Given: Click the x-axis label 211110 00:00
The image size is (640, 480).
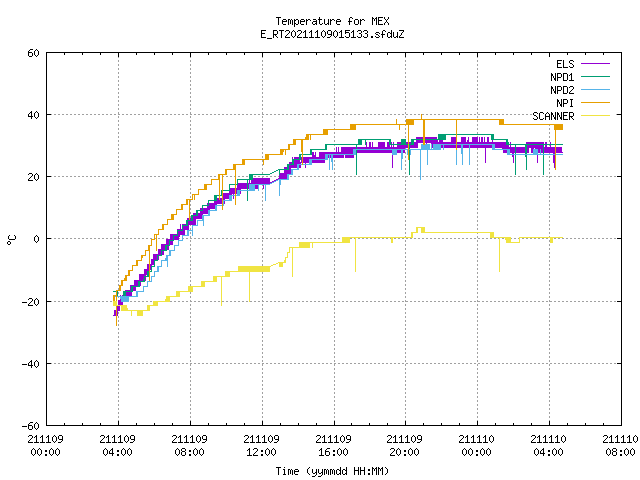Looking at the screenshot, I should tap(476, 446).
